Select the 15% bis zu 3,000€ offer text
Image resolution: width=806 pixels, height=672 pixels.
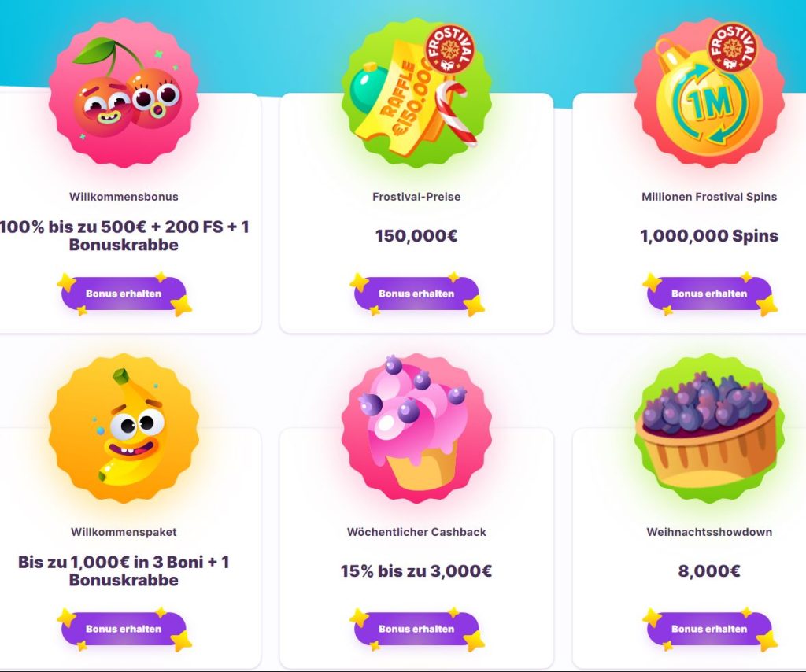tap(416, 571)
